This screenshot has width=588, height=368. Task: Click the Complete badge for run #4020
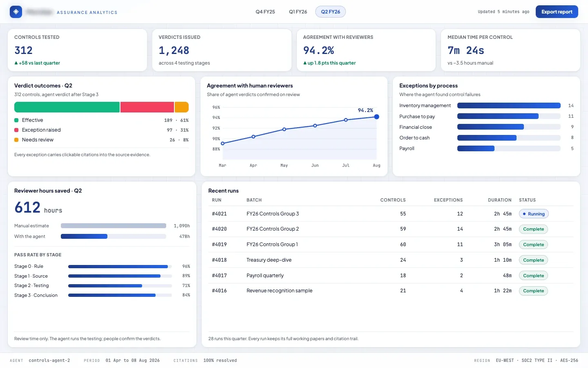pyautogui.click(x=533, y=229)
